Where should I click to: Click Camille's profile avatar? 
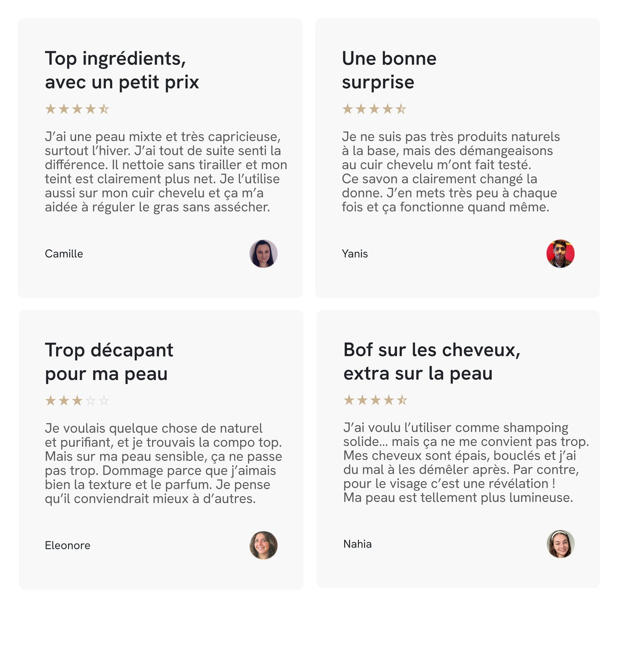click(x=264, y=254)
